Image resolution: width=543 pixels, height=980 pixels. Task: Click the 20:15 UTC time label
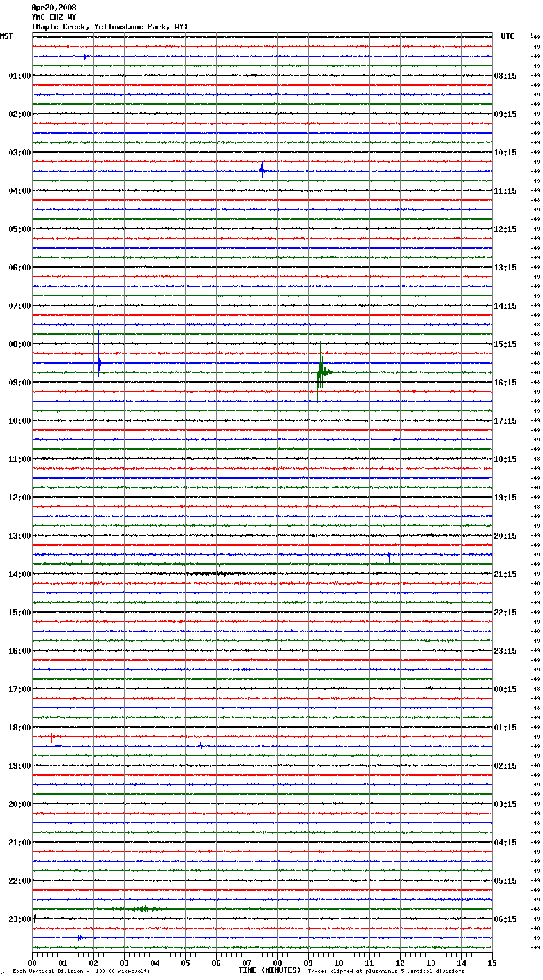coord(505,536)
